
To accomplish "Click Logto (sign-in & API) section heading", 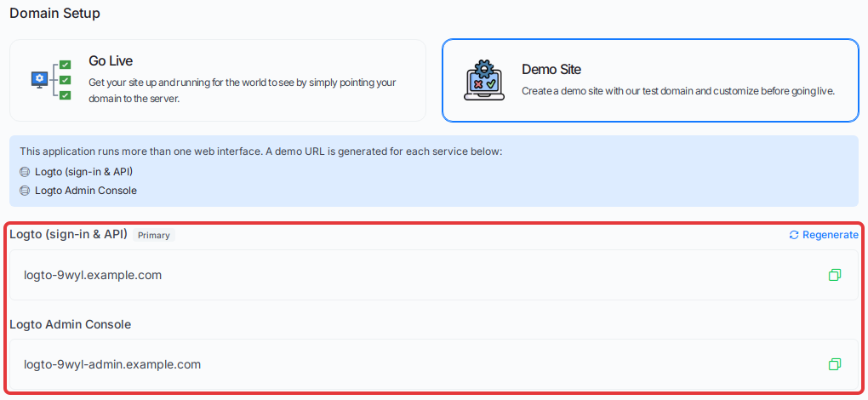I will (x=69, y=235).
